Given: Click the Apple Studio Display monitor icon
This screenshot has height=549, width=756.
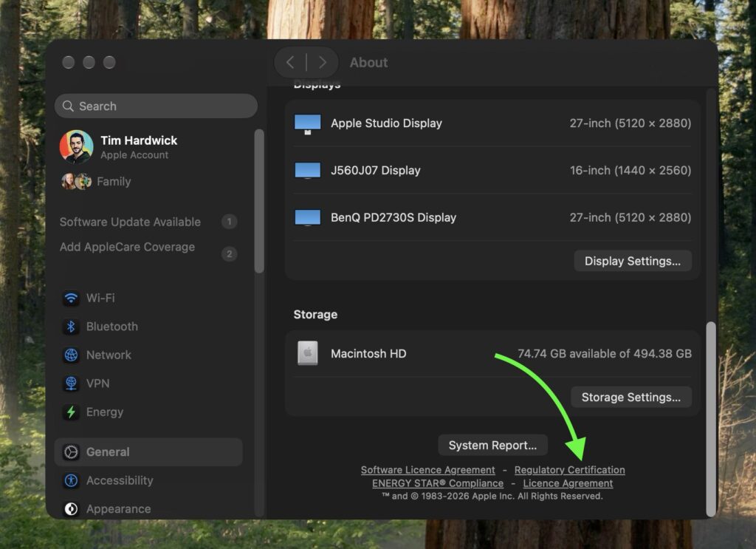Looking at the screenshot, I should tap(308, 124).
